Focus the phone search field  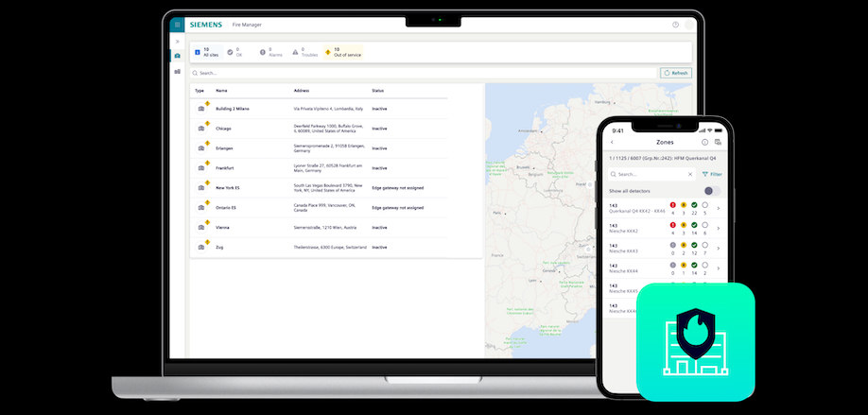(651, 174)
